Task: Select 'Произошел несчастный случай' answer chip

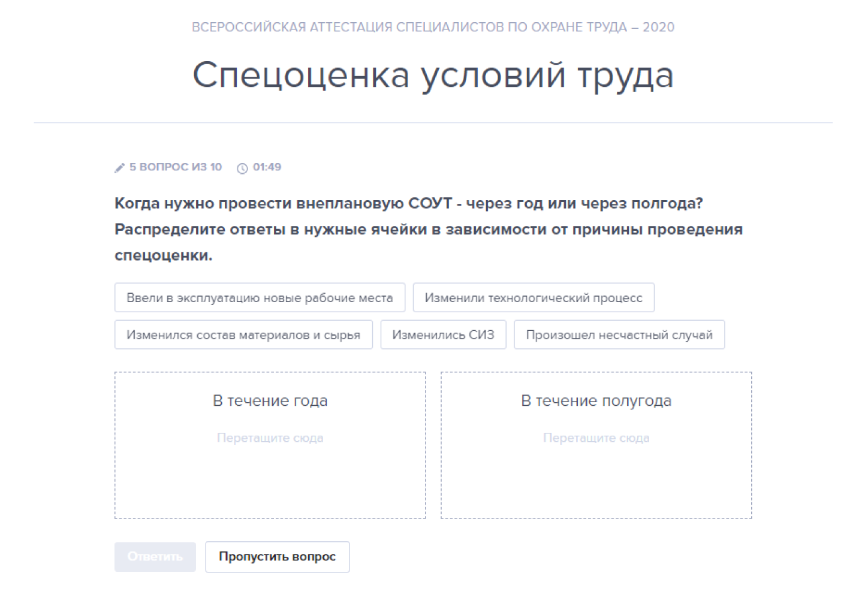Action: pyautogui.click(x=619, y=335)
